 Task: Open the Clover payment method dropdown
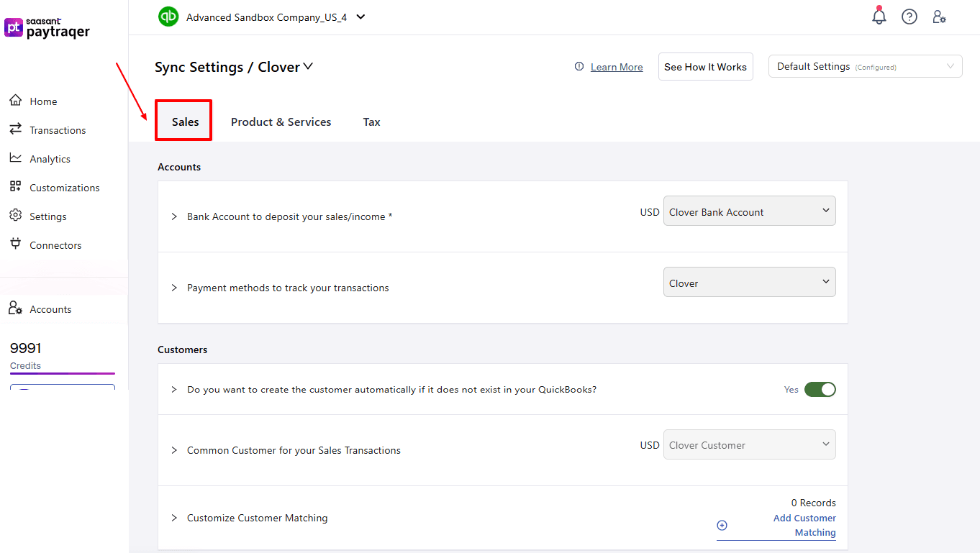click(750, 283)
